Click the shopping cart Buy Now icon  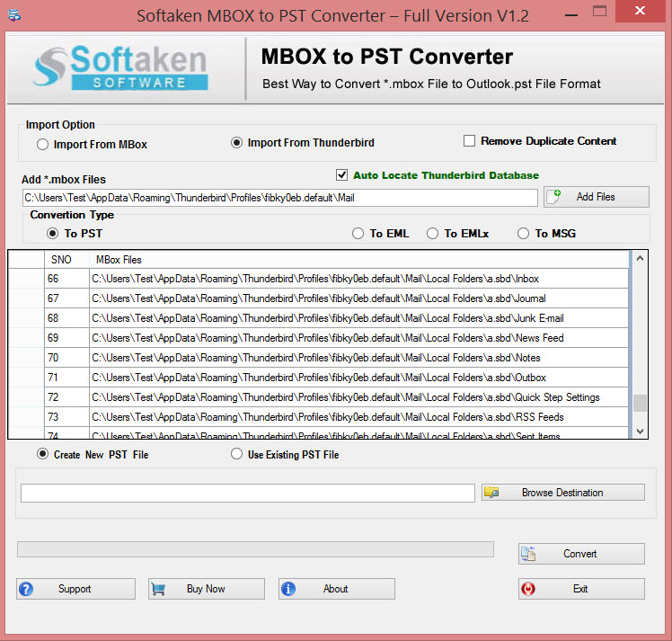(x=158, y=589)
